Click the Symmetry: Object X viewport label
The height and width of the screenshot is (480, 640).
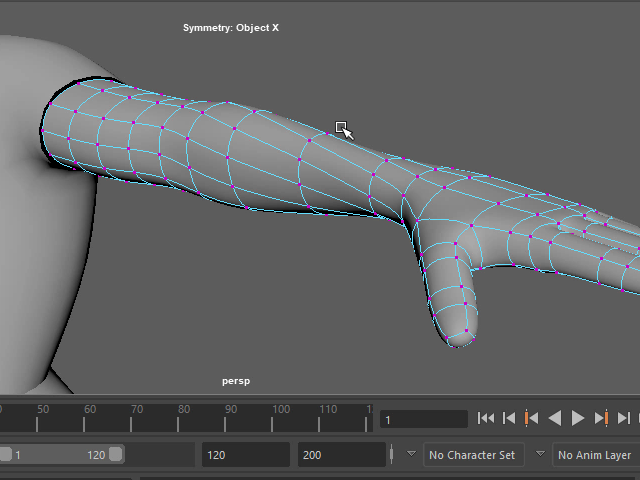[231, 28]
